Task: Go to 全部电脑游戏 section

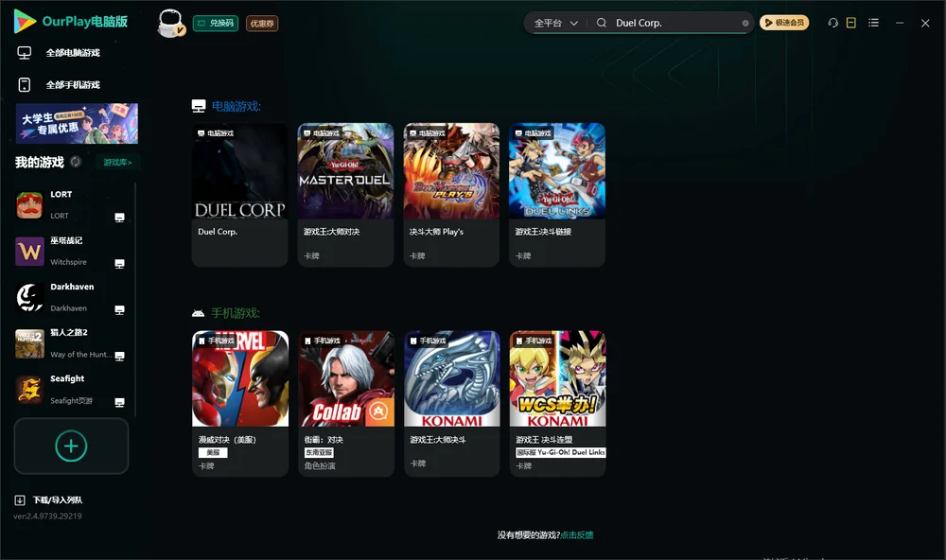Action: [59, 53]
